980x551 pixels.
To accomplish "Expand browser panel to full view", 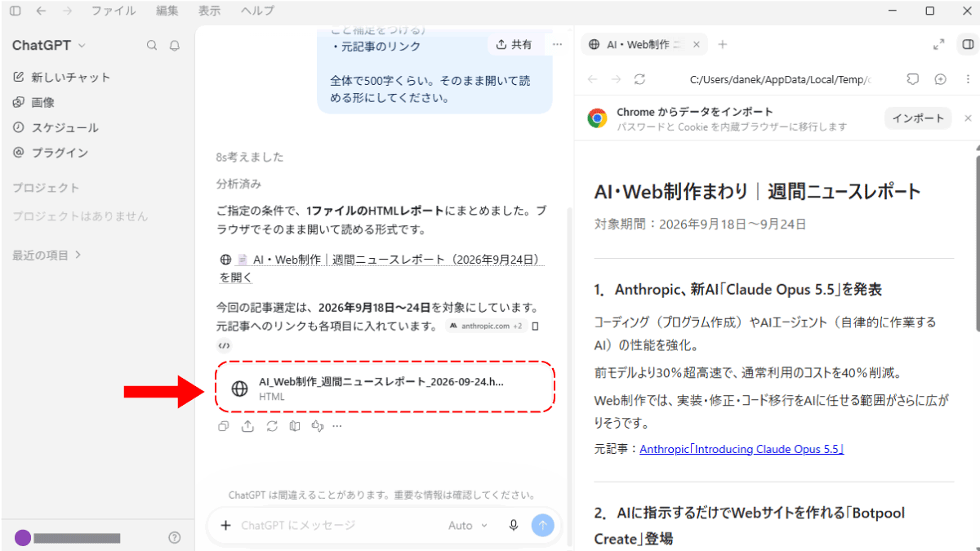I will pyautogui.click(x=939, y=45).
